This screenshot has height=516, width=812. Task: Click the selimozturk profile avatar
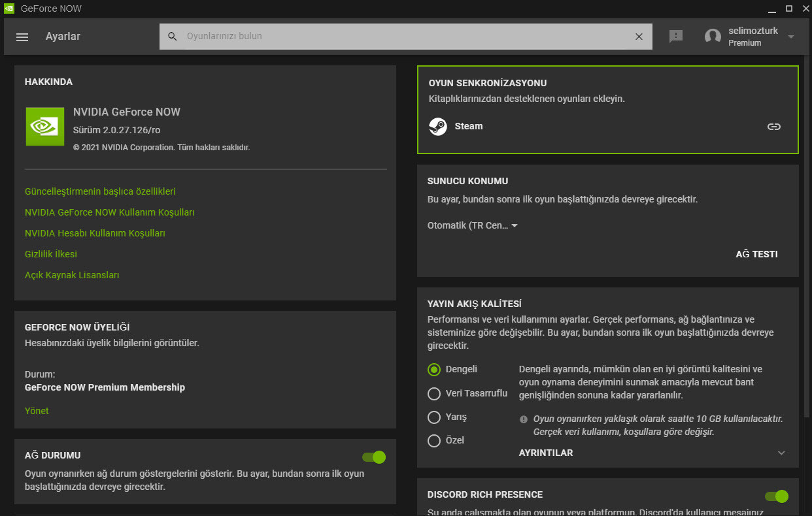point(712,36)
